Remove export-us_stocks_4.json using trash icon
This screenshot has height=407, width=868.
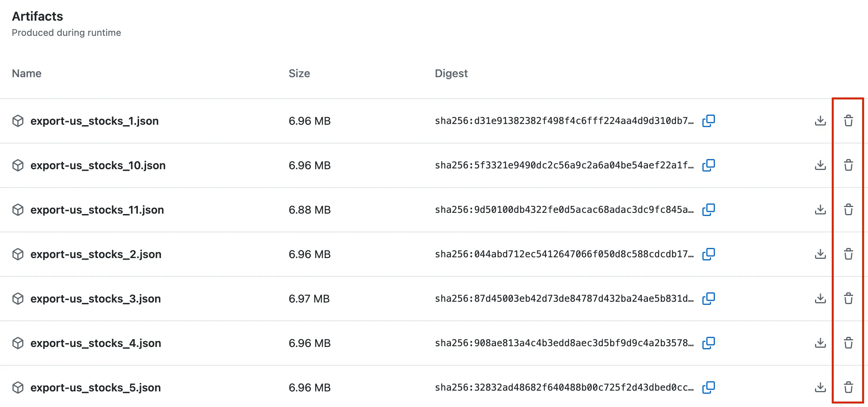coord(848,343)
